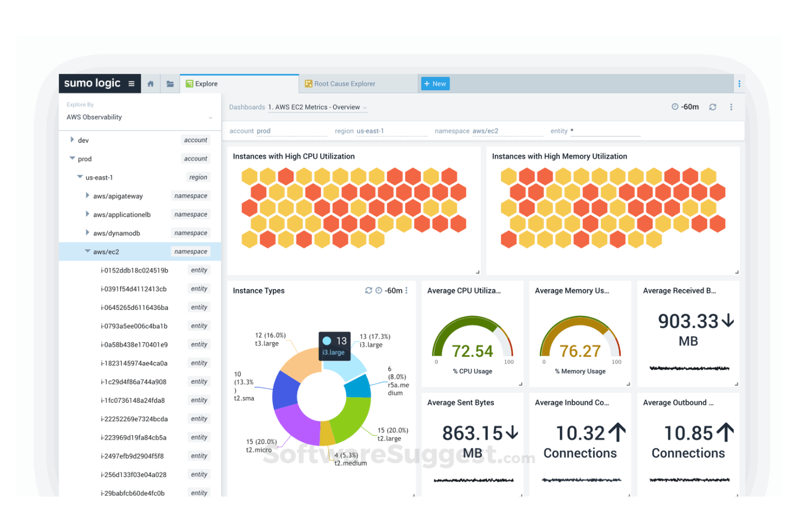Open the Instance Types panel three-dot menu
Image resolution: width=798 pixels, height=532 pixels.
(x=407, y=291)
